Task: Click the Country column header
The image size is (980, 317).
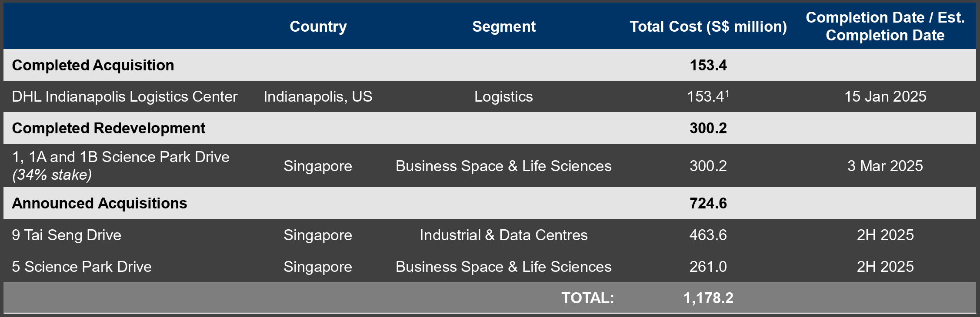Action: (x=318, y=26)
